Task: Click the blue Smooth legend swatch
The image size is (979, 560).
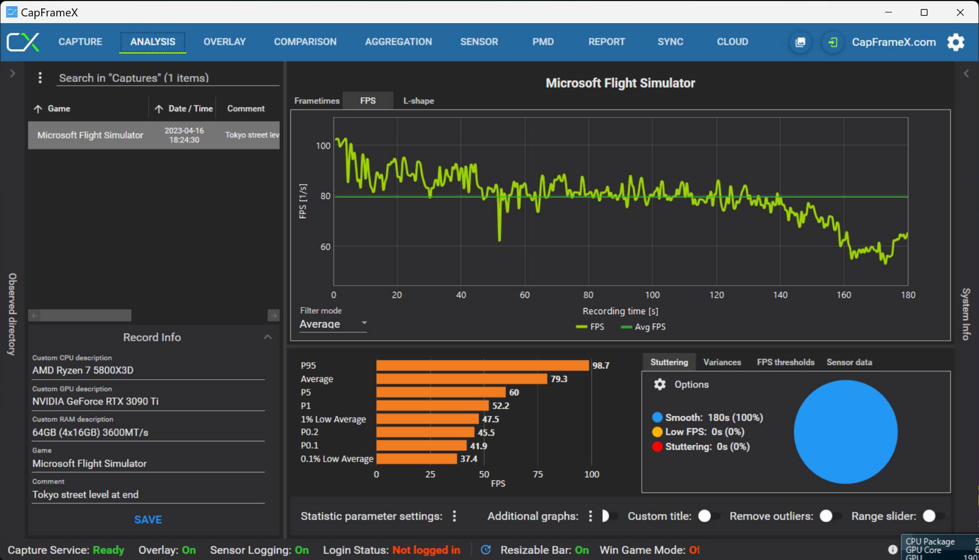Action: tap(657, 418)
